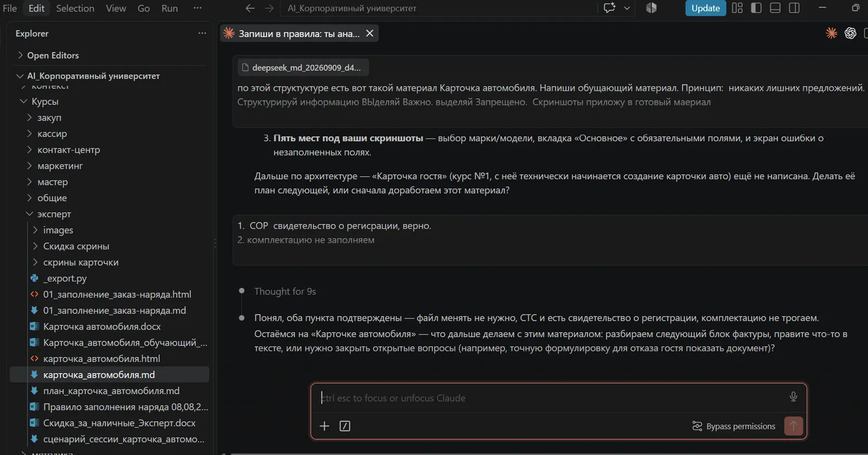Click the workspace search bar in title bar
Image resolution: width=868 pixels, height=455 pixels.
(438, 8)
